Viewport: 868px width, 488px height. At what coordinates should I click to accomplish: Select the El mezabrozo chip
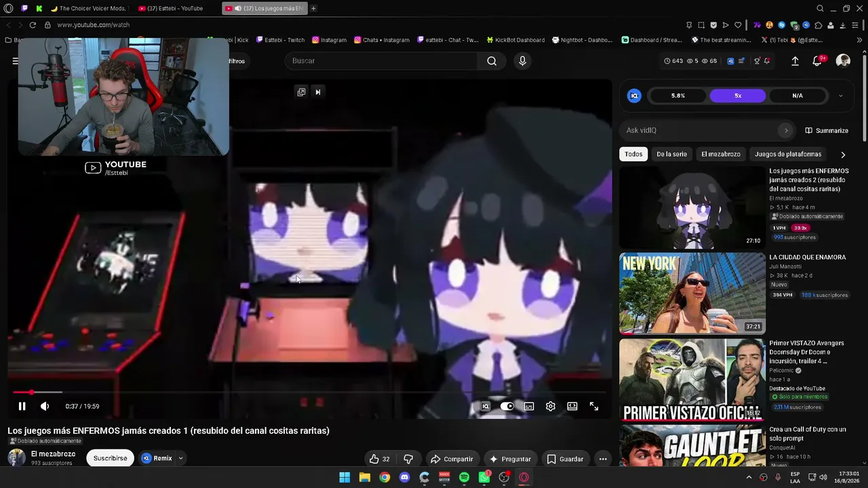pos(721,154)
